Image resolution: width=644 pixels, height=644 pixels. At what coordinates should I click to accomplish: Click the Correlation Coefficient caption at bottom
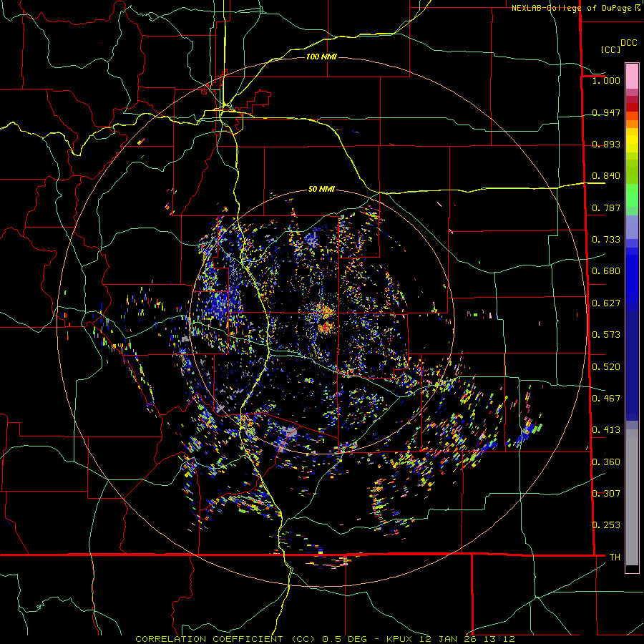pos(325,639)
